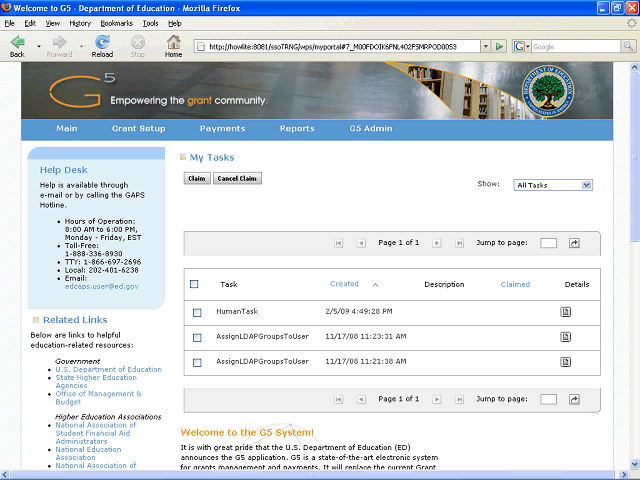Click the top Jump to page field
Screen dimensions: 640x480
click(x=548, y=243)
